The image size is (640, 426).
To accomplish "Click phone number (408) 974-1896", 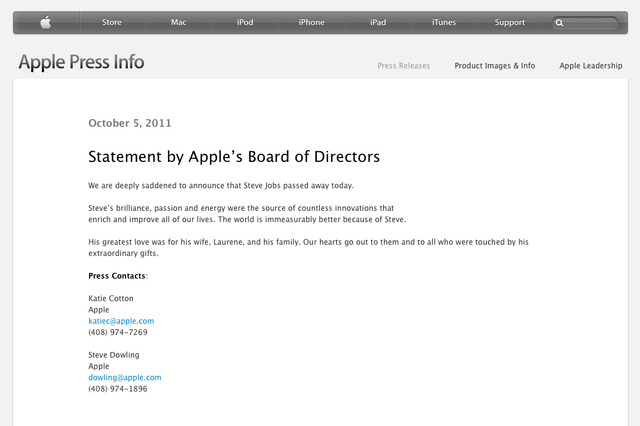I will point(118,388).
